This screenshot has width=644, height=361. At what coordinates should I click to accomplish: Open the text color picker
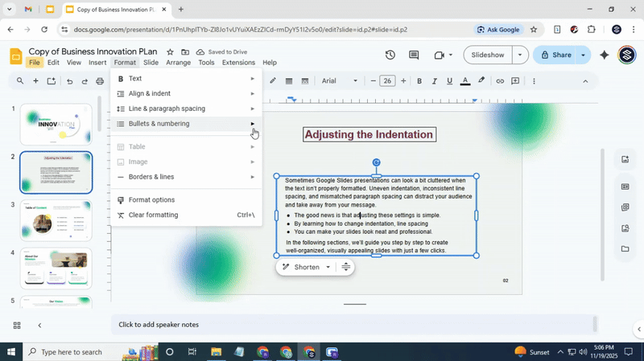[464, 81]
